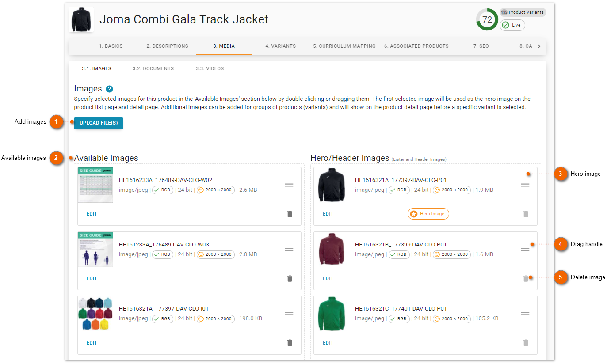This screenshot has width=607, height=364.
Task: Open the 3.2. Documents sub-tab
Action: (153, 69)
